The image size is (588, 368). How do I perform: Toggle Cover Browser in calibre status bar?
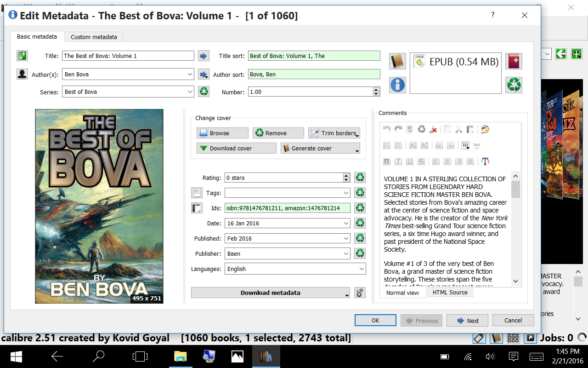coord(530,338)
